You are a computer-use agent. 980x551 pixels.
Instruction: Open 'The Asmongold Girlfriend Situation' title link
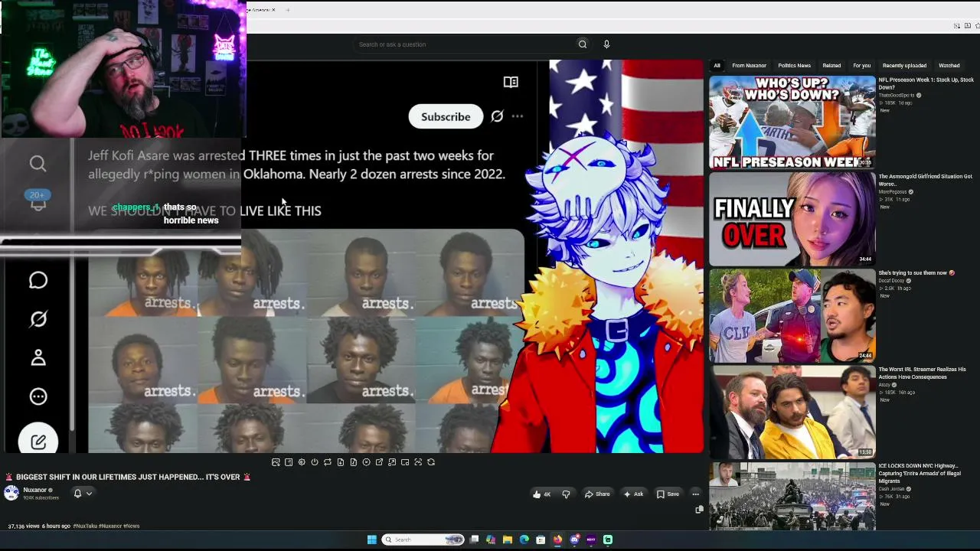[926, 180]
